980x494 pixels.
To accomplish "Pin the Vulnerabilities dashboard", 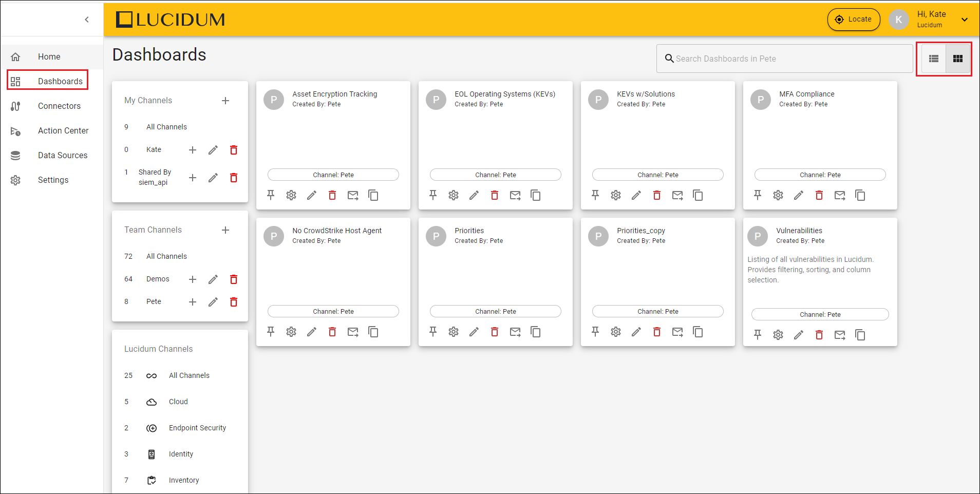I will [758, 335].
